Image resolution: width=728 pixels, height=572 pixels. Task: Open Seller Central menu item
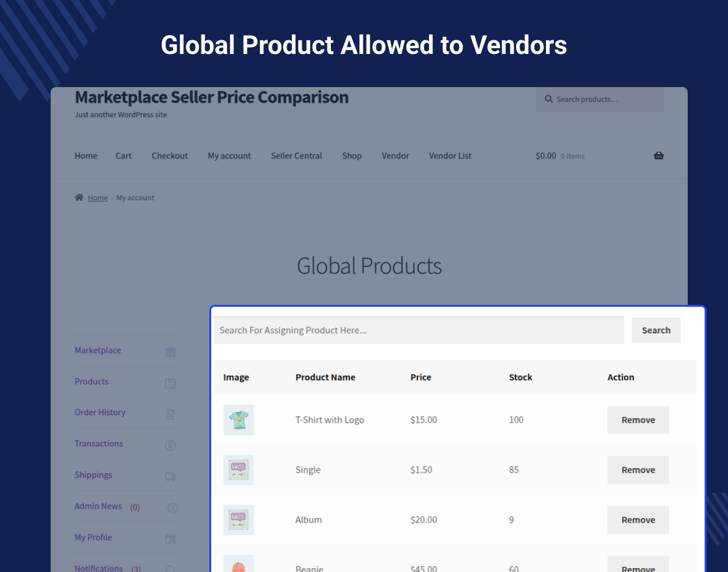coord(296,156)
